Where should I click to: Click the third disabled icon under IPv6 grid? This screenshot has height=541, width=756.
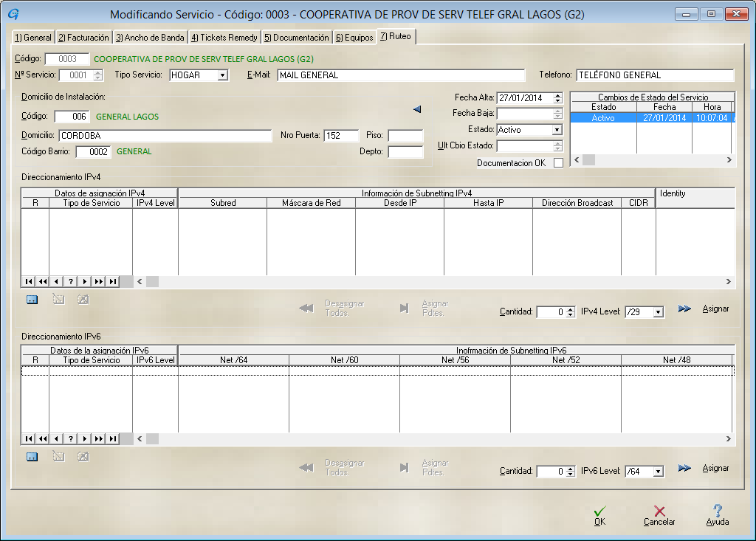click(x=83, y=457)
